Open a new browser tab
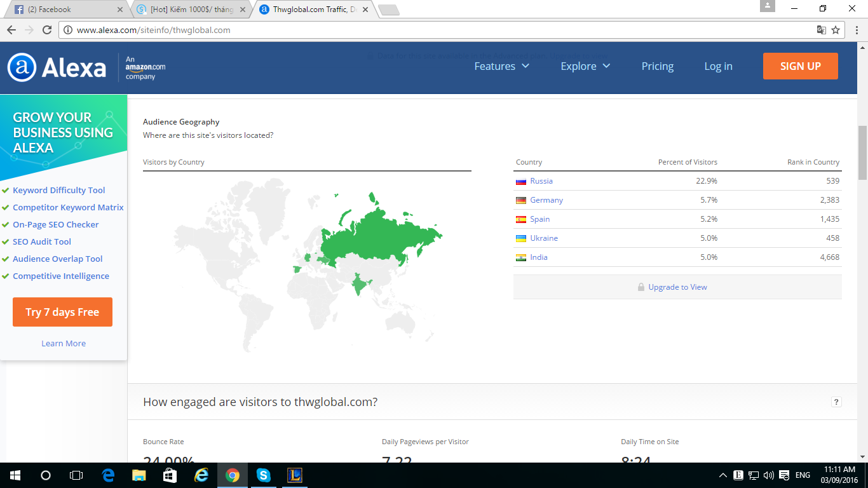The image size is (868, 488). (388, 10)
